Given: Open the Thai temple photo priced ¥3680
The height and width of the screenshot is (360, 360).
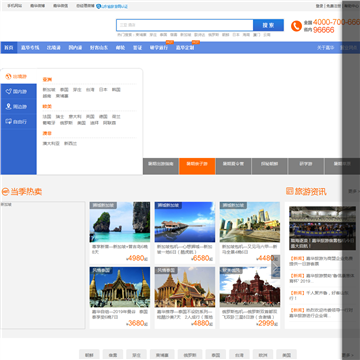Looking at the screenshot, I should click(x=120, y=287).
